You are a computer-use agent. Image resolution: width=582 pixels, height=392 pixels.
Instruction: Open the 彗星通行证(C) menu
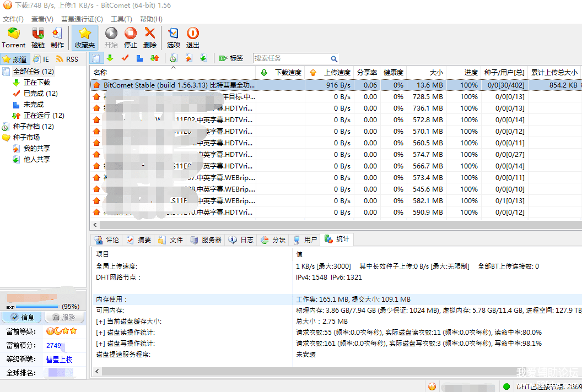pos(82,19)
